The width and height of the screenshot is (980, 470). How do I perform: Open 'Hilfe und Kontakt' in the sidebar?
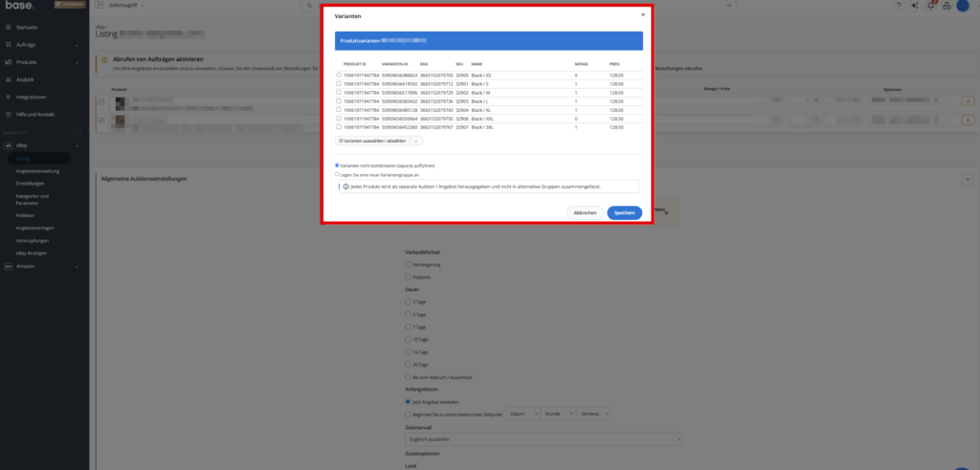point(35,114)
